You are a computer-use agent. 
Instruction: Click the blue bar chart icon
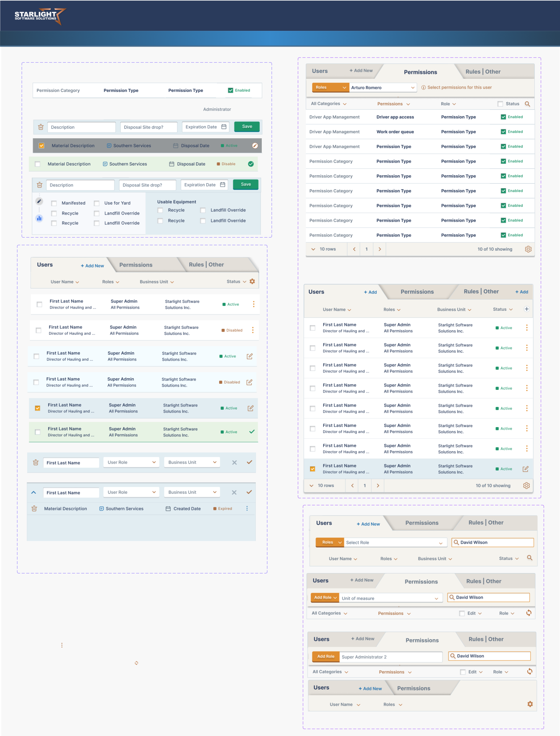39,219
